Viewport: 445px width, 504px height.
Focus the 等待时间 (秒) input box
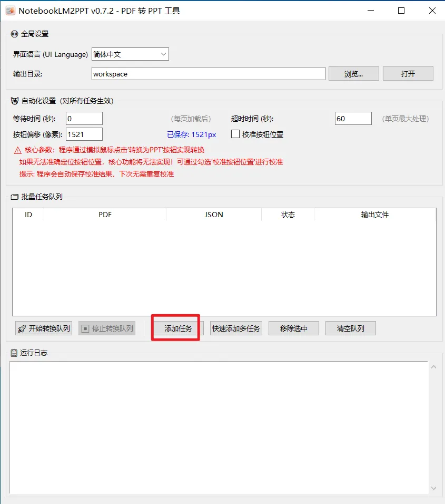tap(84, 118)
